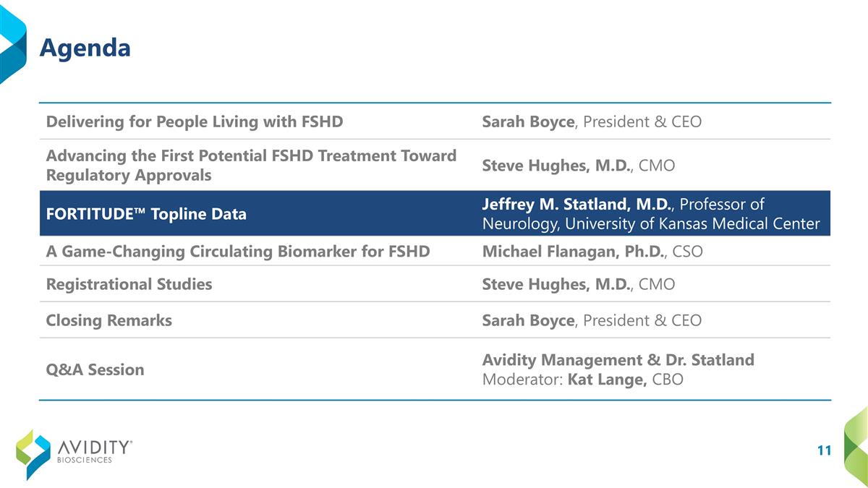Viewport: 868px width, 488px height.
Task: Click Avidity Management & Dr. Statland
Action: tap(618, 360)
